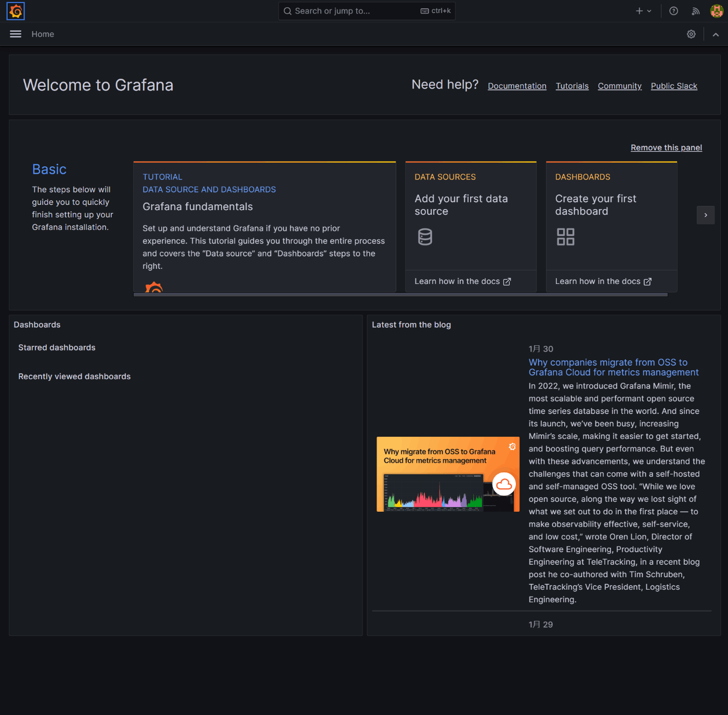Click the dashboard grid icon
728x715 pixels.
(x=565, y=237)
